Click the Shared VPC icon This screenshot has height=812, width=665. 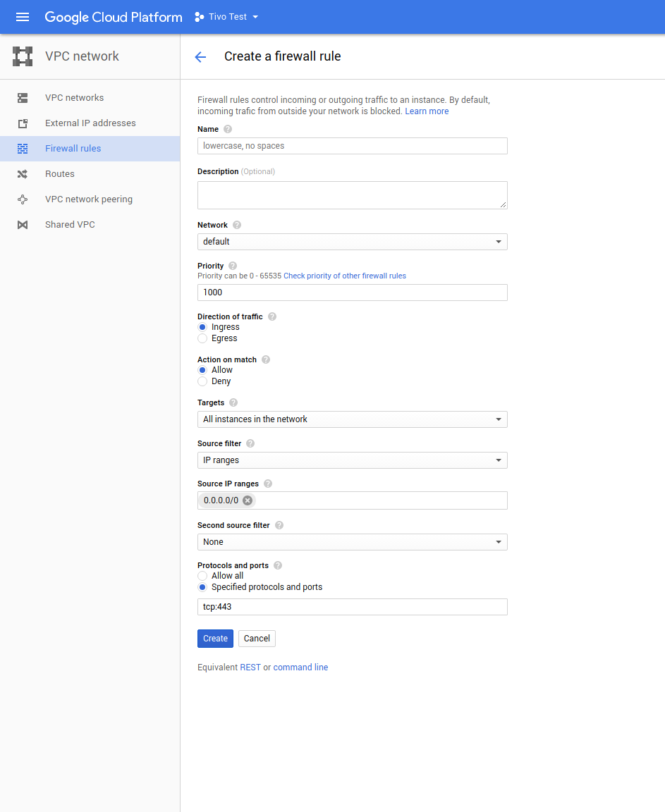click(x=23, y=225)
